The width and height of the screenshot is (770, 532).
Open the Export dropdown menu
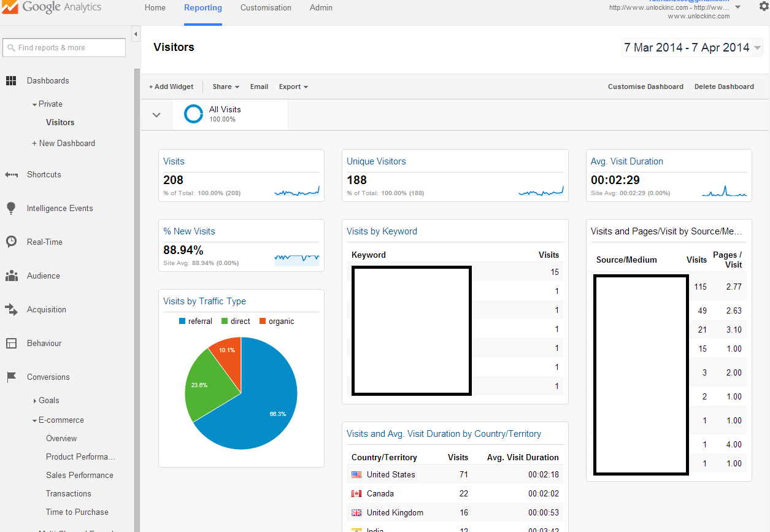click(293, 87)
